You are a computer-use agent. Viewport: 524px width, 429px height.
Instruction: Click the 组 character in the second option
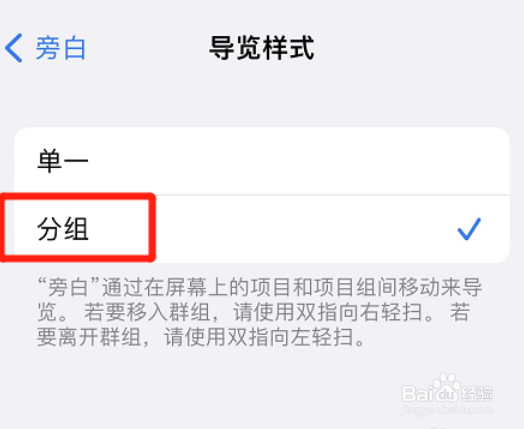tap(76, 229)
